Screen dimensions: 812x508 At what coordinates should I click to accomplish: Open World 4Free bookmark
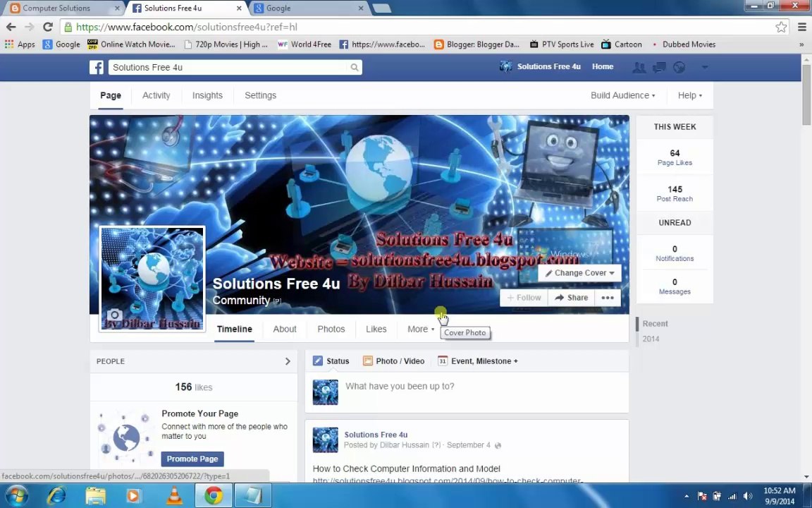(x=304, y=44)
